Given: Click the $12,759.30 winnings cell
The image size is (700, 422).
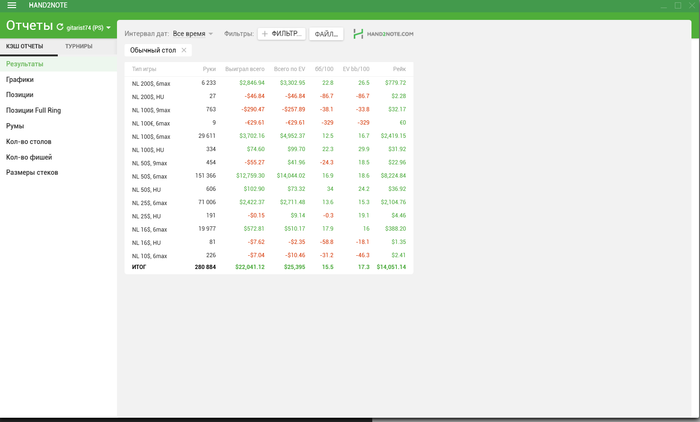Looking at the screenshot, I should [250, 175].
